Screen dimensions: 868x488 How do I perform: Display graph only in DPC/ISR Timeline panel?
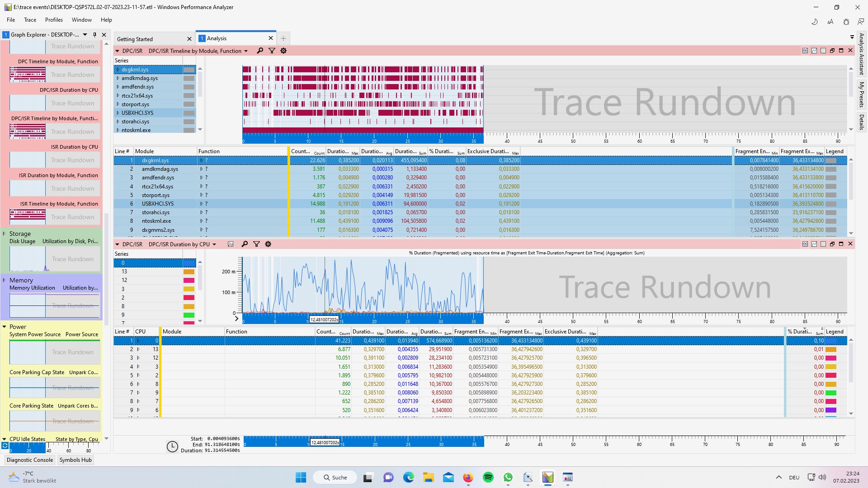[814, 51]
